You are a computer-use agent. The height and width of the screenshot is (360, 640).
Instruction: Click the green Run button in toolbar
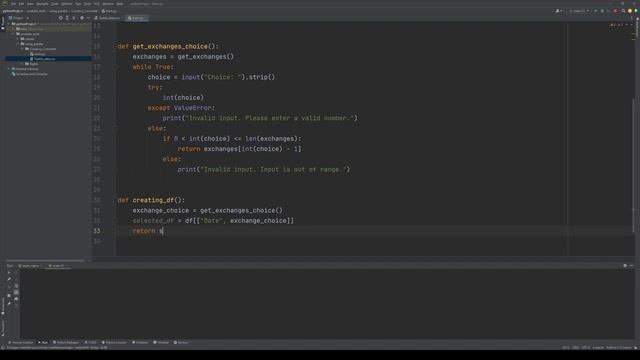pyautogui.click(x=596, y=11)
